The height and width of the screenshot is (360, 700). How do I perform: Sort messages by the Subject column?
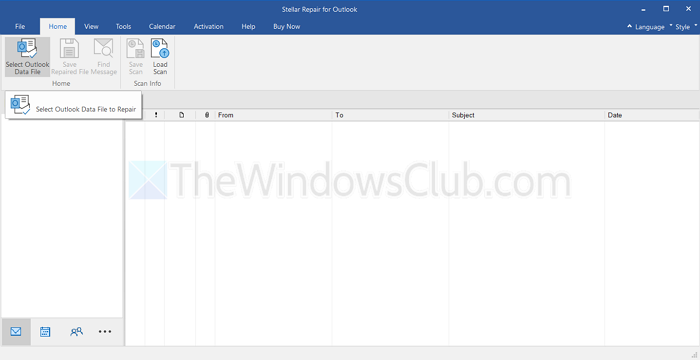click(x=527, y=115)
